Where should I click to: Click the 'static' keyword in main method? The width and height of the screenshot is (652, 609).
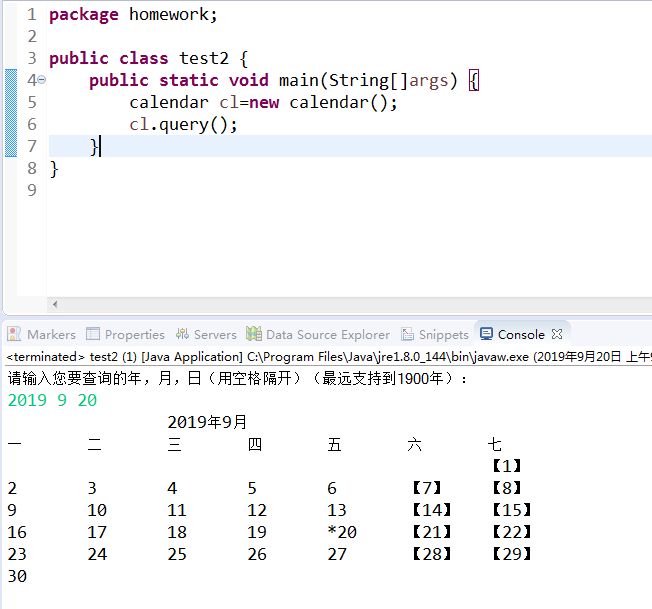(189, 80)
